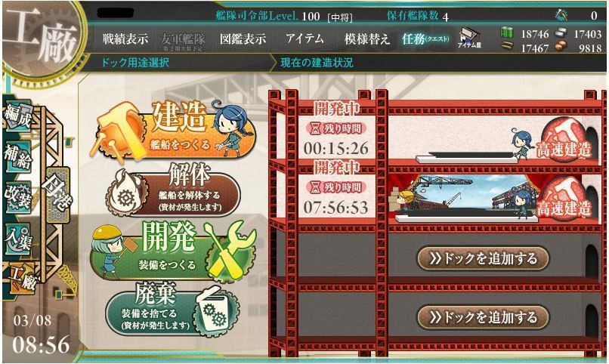Image resolution: width=609 pixels, height=364 pixels.
Task: Open the 改装 remodel sidebar icon
Action: pyautogui.click(x=18, y=196)
